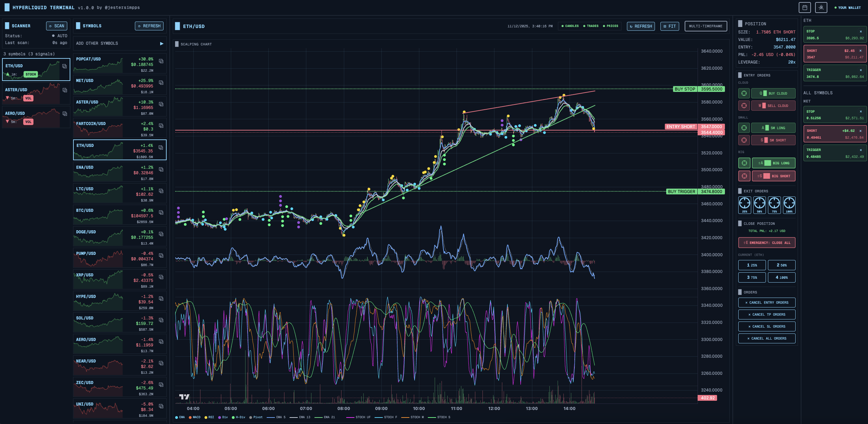Select the Buy Cloud crosshair targeting icon
This screenshot has width=868, height=424.
744,93
